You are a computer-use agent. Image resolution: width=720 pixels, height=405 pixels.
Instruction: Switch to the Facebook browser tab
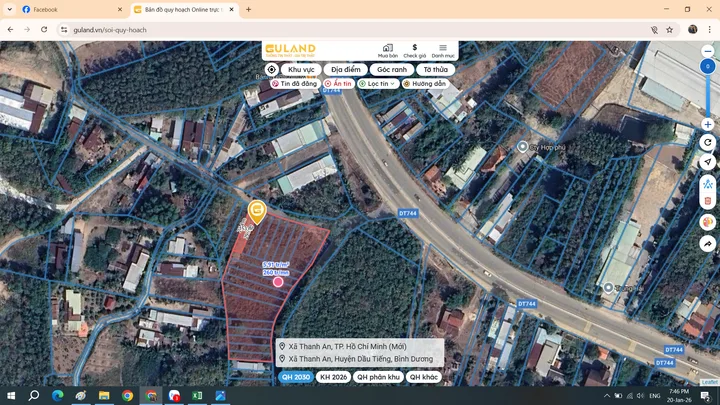[71, 10]
